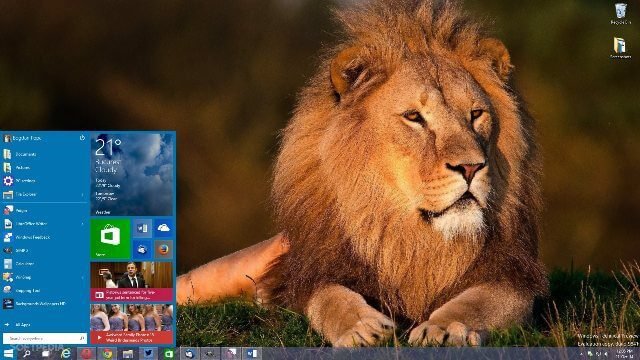Open the folder icon below Recycle Bin
The height and width of the screenshot is (360, 640).
click(x=620, y=48)
